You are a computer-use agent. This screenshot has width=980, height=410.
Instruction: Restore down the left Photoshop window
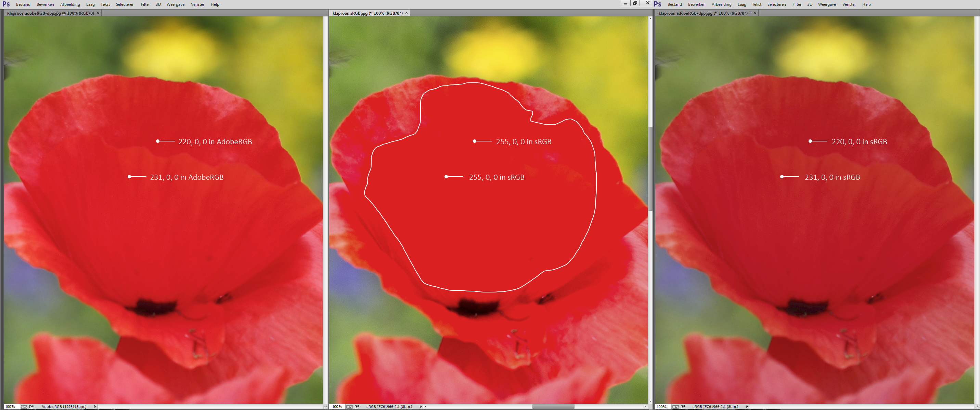click(635, 3)
